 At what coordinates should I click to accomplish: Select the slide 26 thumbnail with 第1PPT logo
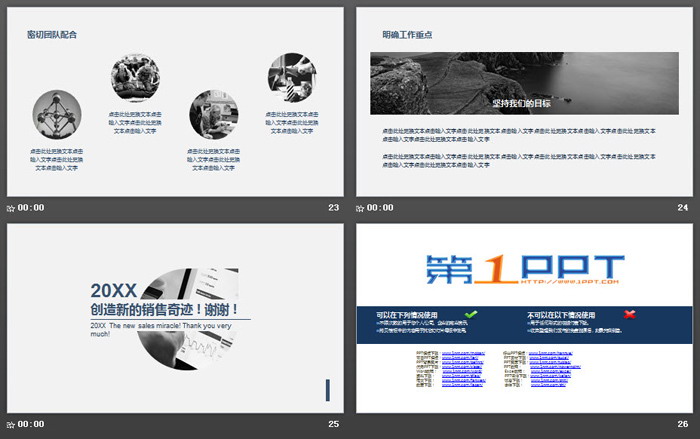524,318
